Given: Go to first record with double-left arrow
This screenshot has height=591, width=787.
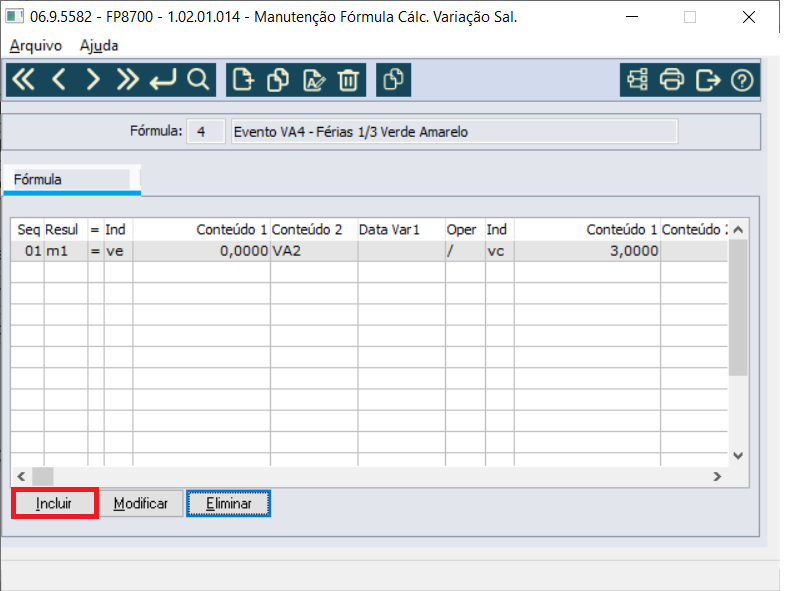Looking at the screenshot, I should (x=24, y=80).
